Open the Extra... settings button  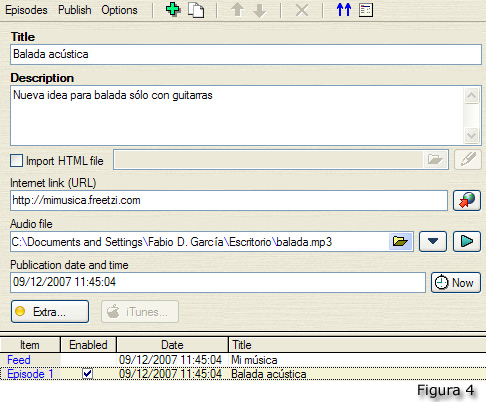(50, 312)
